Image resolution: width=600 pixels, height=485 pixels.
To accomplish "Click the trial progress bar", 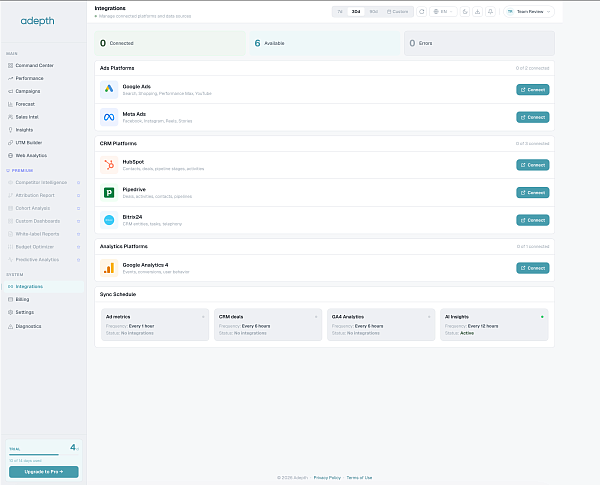I will pyautogui.click(x=44, y=455).
